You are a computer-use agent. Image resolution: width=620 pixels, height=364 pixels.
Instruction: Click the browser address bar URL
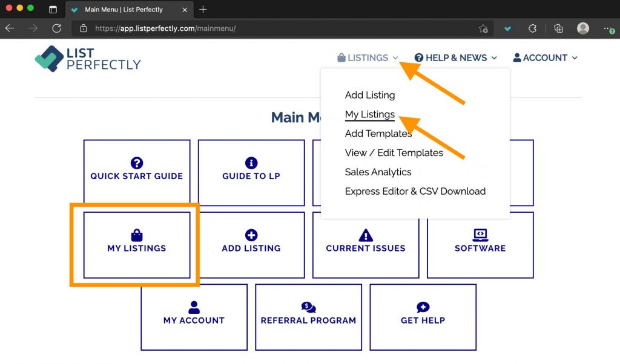(x=165, y=28)
